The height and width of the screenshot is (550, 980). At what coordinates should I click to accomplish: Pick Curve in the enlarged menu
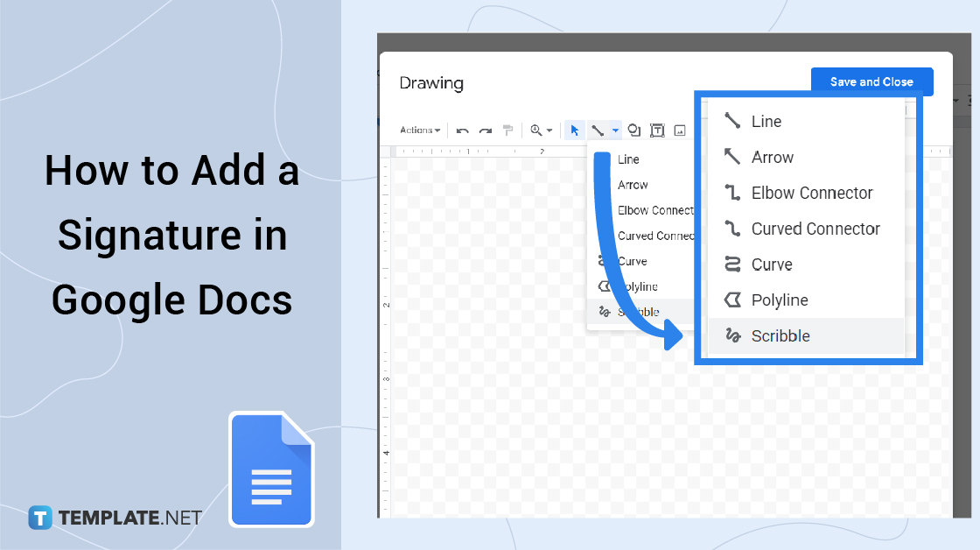point(771,264)
